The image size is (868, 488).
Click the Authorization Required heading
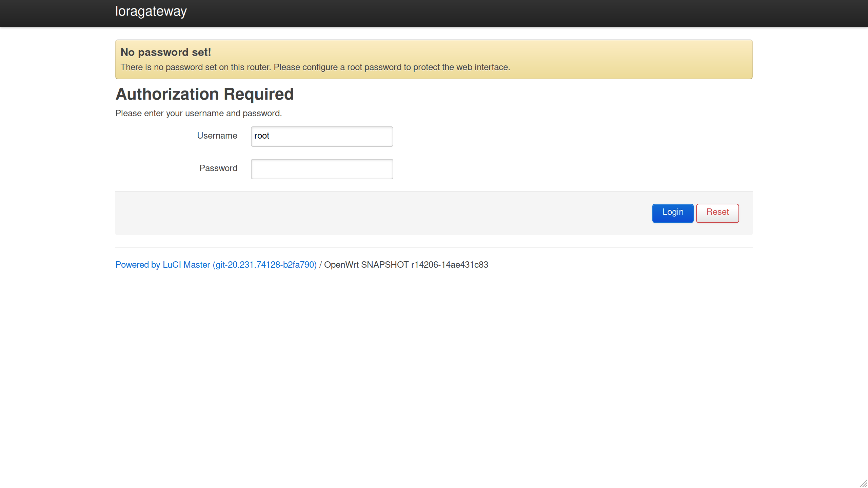click(x=204, y=94)
